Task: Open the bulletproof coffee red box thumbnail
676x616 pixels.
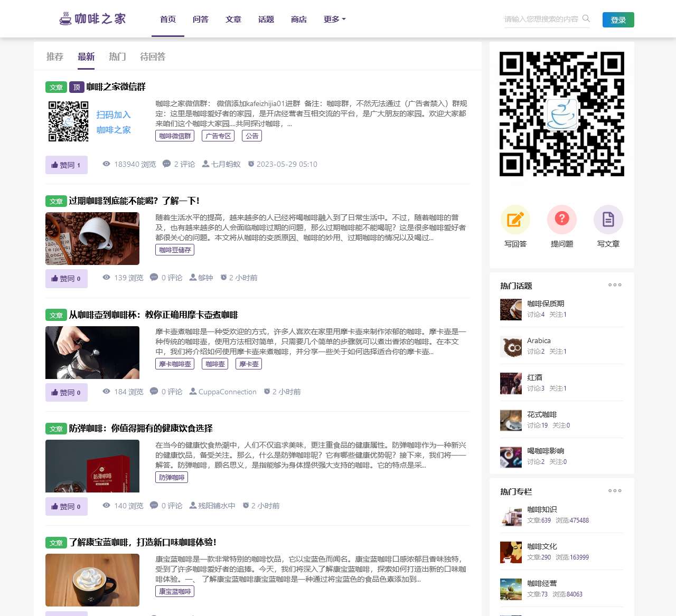Action: [x=92, y=466]
